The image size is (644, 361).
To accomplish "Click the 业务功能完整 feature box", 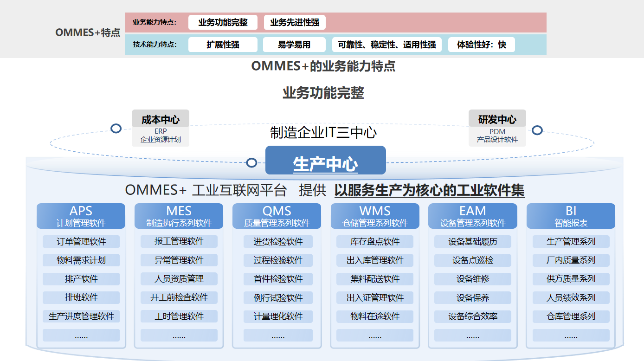I will [x=223, y=22].
